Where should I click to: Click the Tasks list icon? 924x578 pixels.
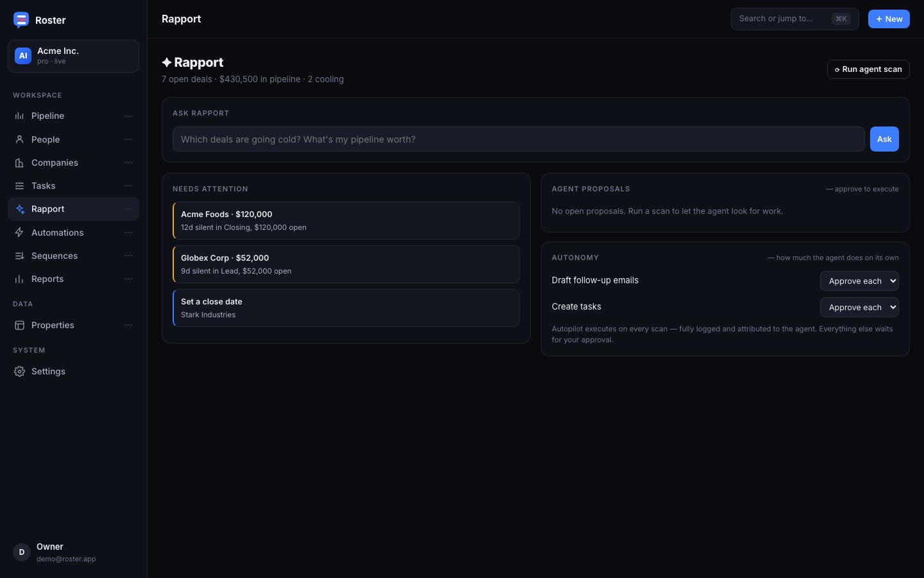(x=19, y=186)
